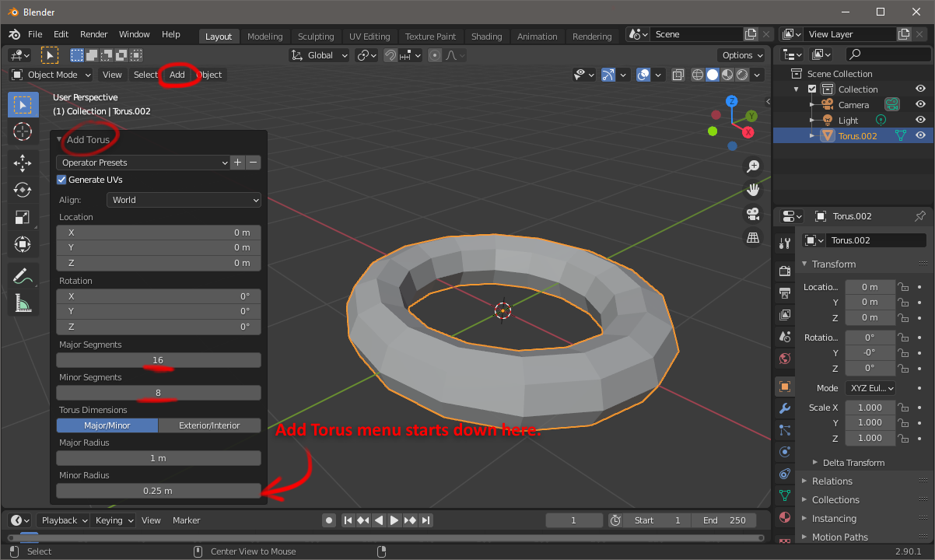Uncheck the Collection exclude checkbox

tap(812, 89)
